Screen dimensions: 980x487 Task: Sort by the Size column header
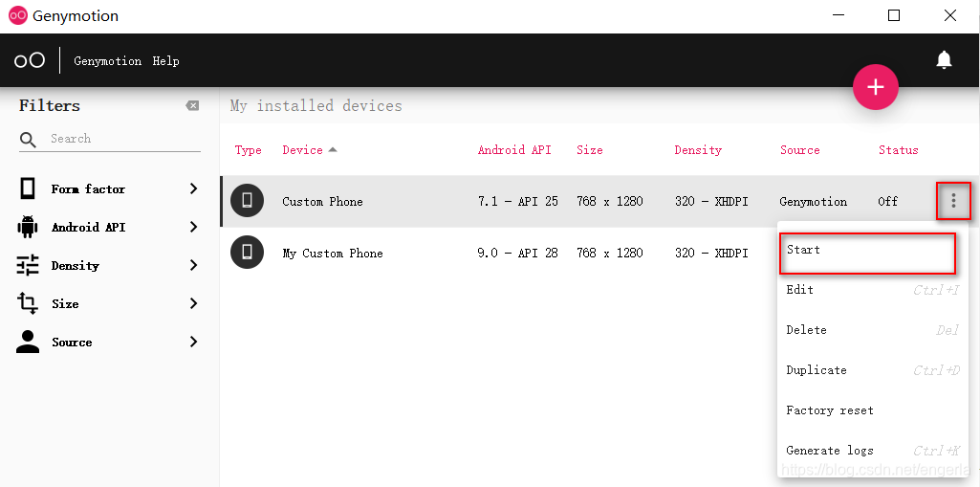coord(589,150)
